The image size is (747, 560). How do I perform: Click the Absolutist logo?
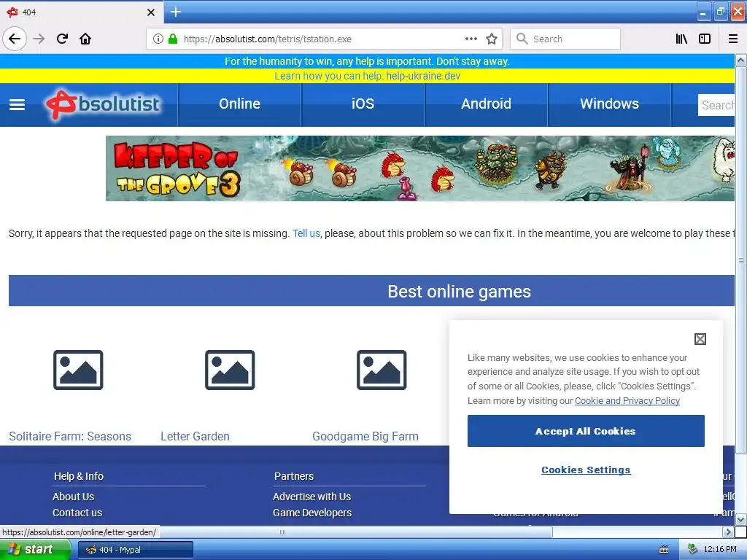coord(103,104)
